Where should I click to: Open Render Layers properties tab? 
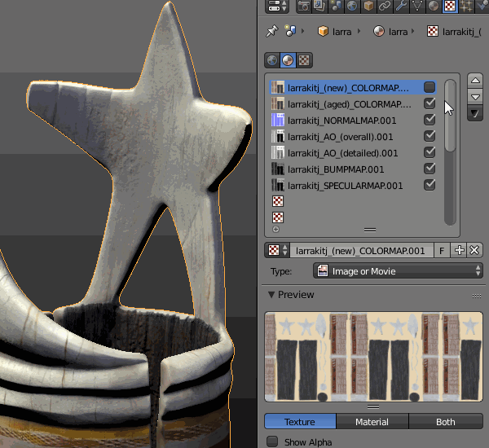(x=319, y=7)
